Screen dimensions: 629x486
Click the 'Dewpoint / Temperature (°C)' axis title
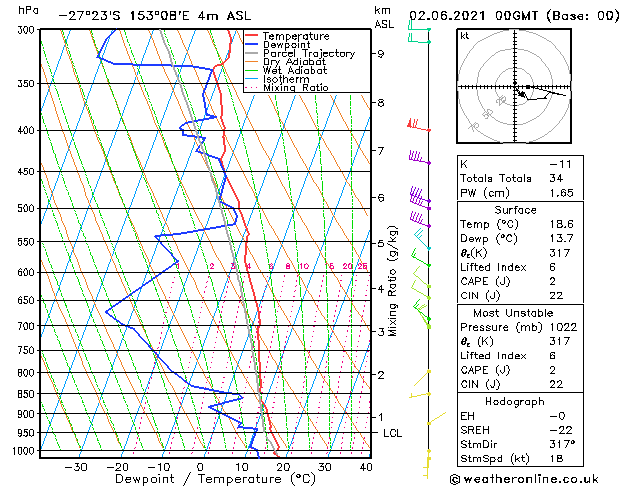tap(215, 479)
